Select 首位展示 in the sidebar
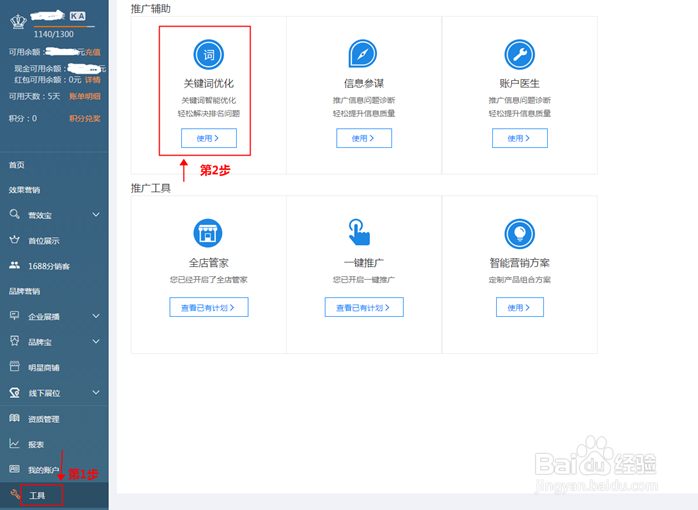This screenshot has height=510, width=698. [x=44, y=241]
